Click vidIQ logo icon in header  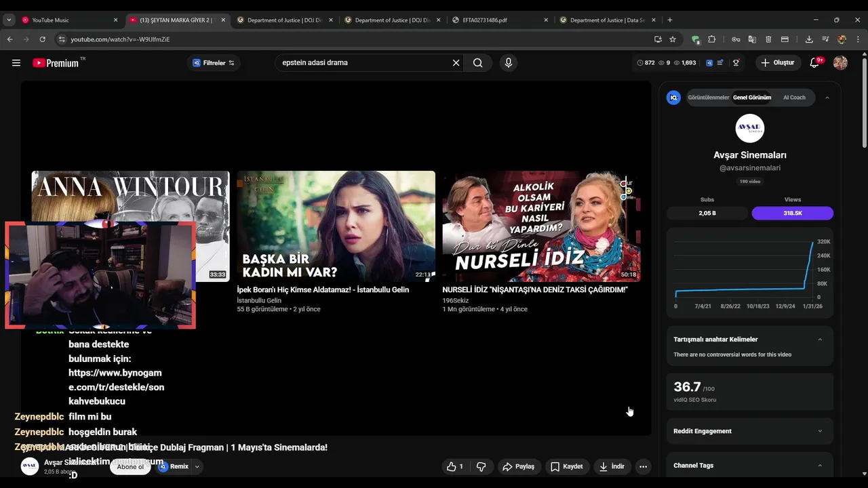[709, 63]
